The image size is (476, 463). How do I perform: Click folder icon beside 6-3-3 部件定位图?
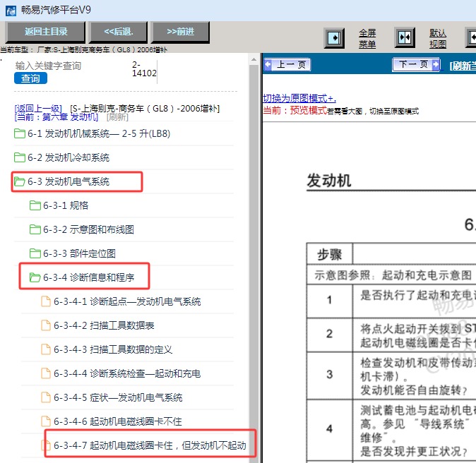pyautogui.click(x=35, y=253)
